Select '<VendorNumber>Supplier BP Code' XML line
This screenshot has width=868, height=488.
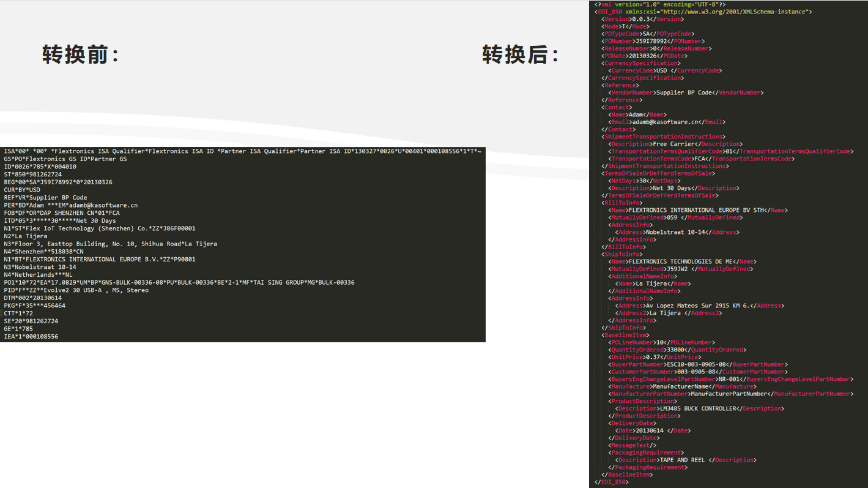(x=686, y=92)
